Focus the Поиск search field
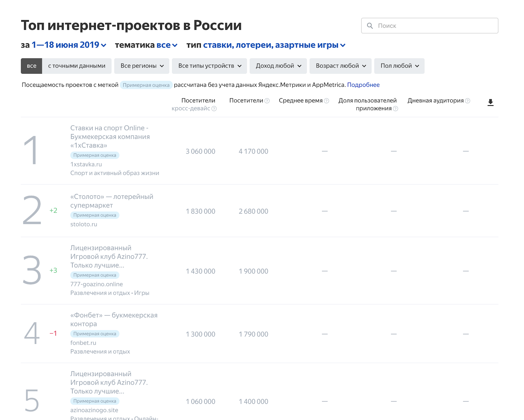 [430, 26]
